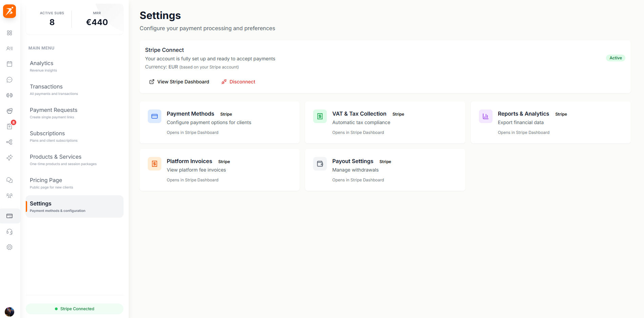The height and width of the screenshot is (318, 644).
Task: Select the AI sparkles icon
Action: tap(9, 158)
